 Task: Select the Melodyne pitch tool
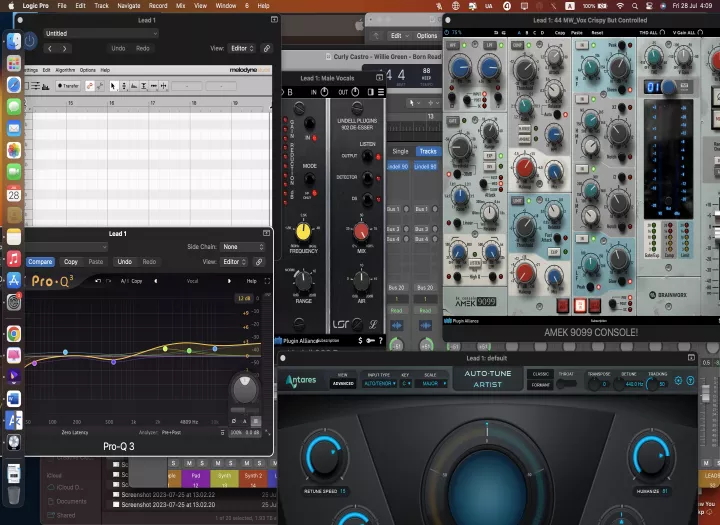coord(124,86)
